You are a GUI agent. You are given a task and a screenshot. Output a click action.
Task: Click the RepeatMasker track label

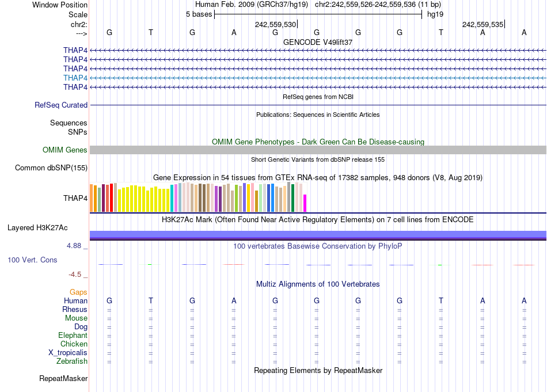point(63,378)
